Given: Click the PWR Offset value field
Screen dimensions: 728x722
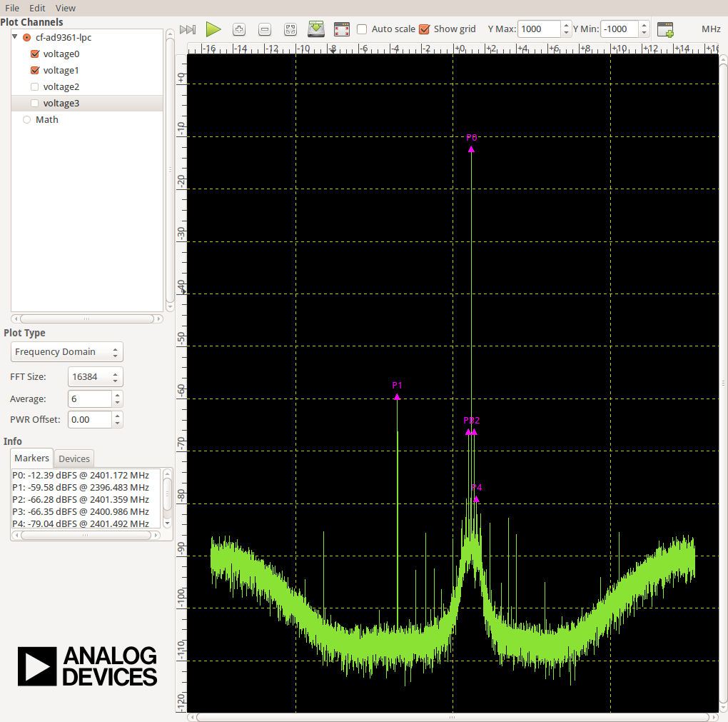Looking at the screenshot, I should tap(90, 419).
